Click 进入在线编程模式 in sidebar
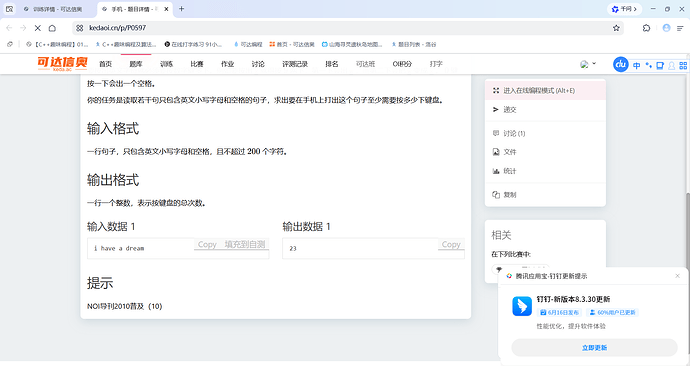 (545, 91)
